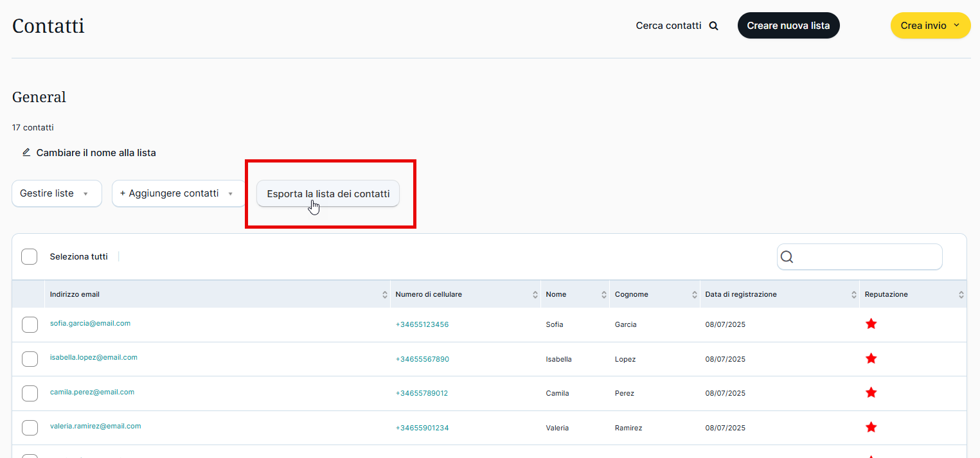980x458 pixels.
Task: Open phone number +34655567890 link
Action: point(422,359)
